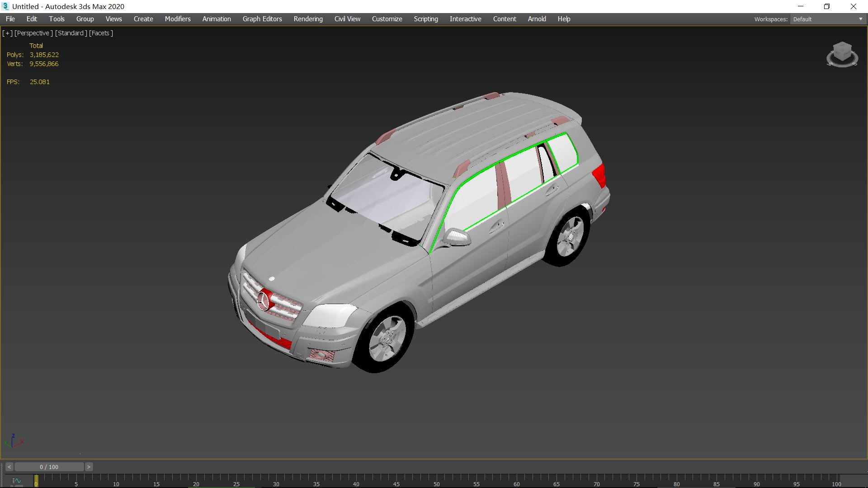
Task: Click the 3ds Max application icon in title bar
Action: 5,6
